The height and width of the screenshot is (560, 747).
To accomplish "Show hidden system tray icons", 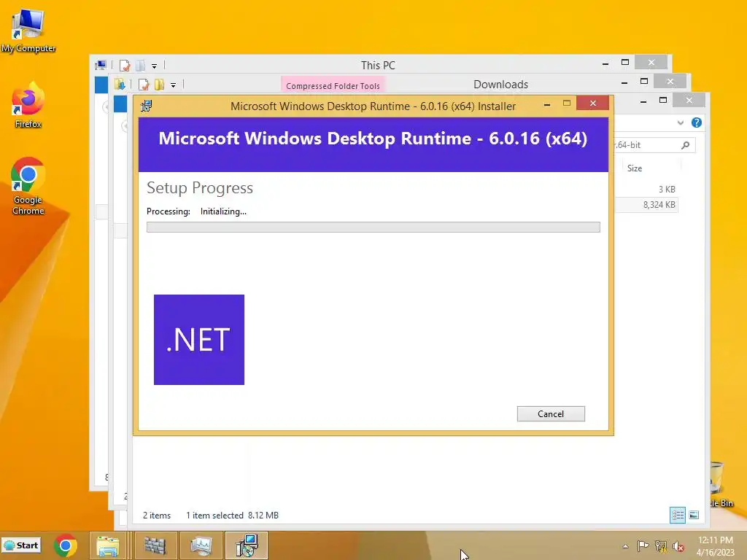I will pyautogui.click(x=625, y=546).
